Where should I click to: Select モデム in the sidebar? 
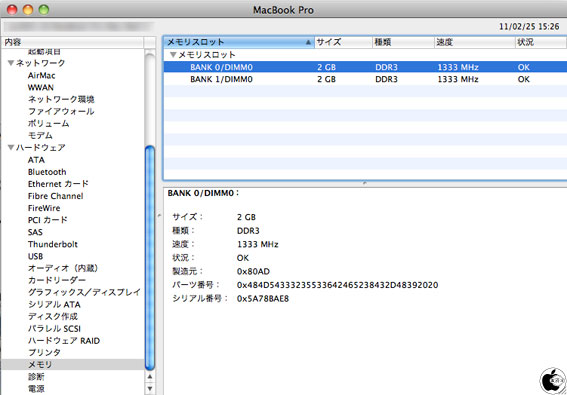tap(40, 136)
